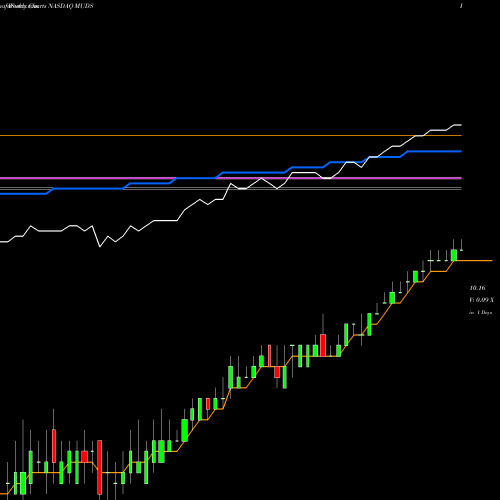
Task: Click the volume label 'V: 0.09 X'
Action: coord(481,300)
